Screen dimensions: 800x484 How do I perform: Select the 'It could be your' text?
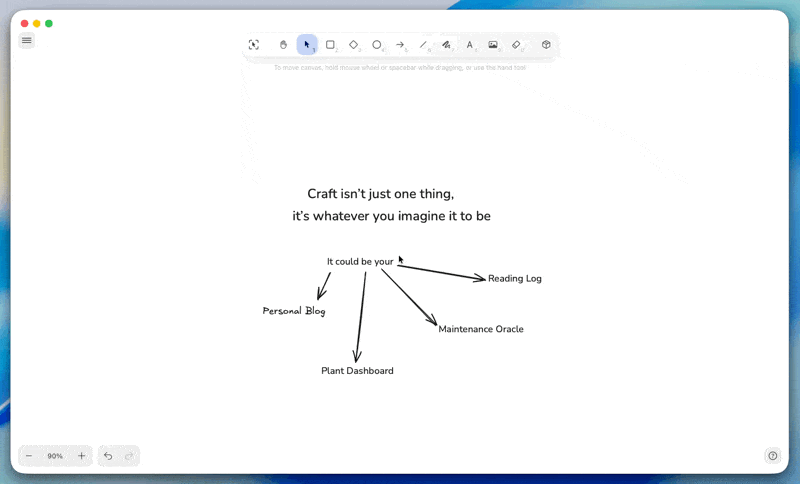[x=360, y=262]
